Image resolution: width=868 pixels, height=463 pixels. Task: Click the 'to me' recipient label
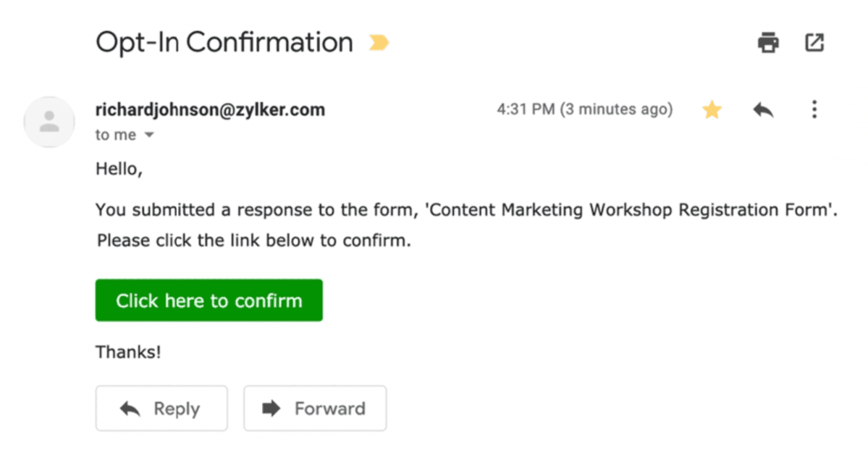click(116, 135)
